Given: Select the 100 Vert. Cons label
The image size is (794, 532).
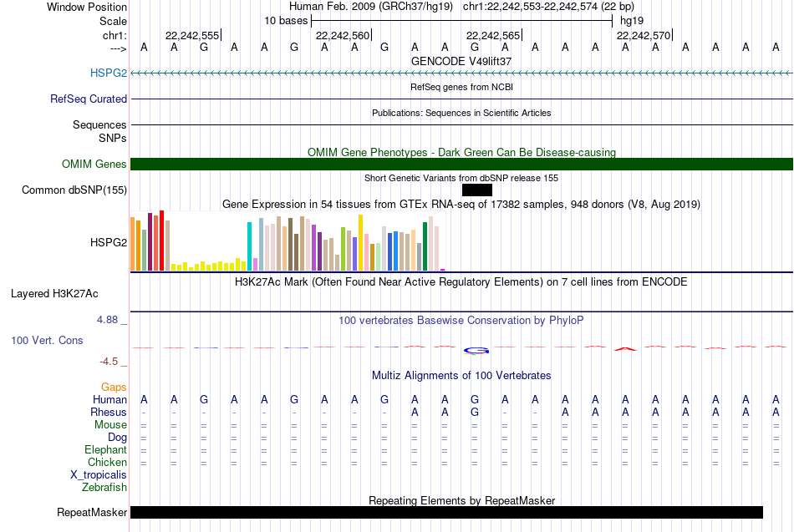Looking at the screenshot, I should 48,341.
